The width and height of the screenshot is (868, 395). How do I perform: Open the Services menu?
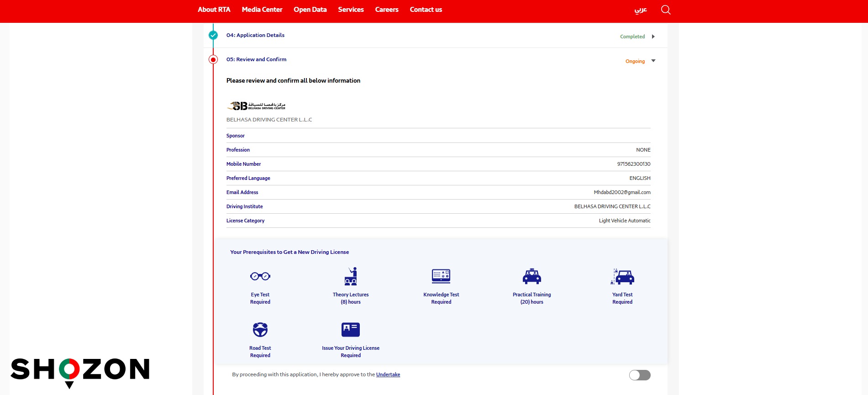(x=351, y=10)
